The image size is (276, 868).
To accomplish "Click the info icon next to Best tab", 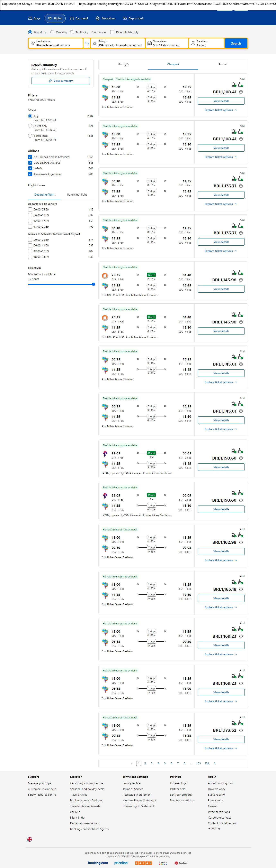I will click(127, 65).
